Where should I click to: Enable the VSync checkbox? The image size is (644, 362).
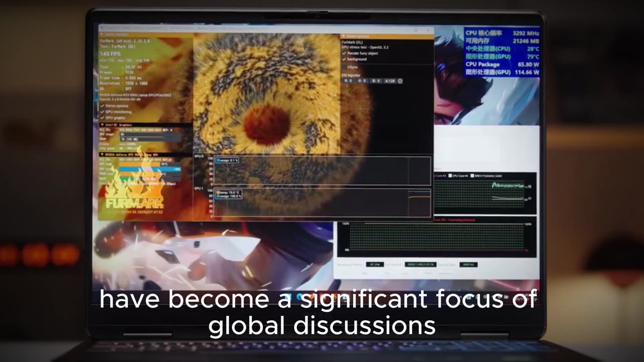click(x=344, y=67)
